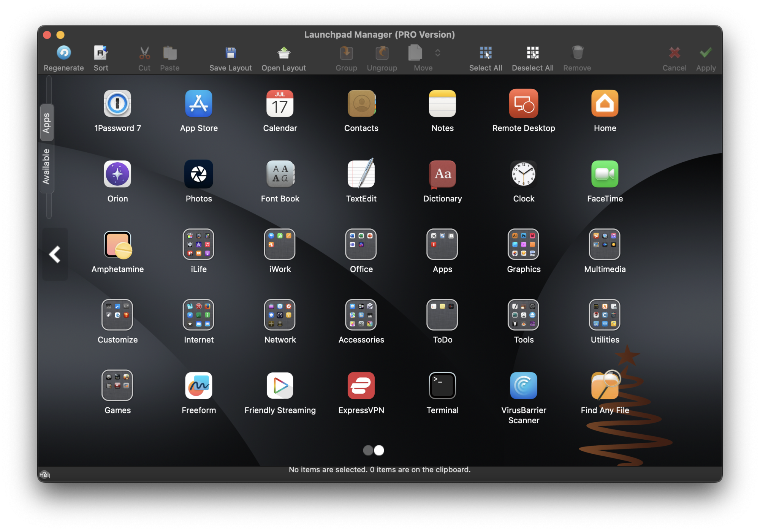
Task: Switch to the Available side tab
Action: click(47, 166)
